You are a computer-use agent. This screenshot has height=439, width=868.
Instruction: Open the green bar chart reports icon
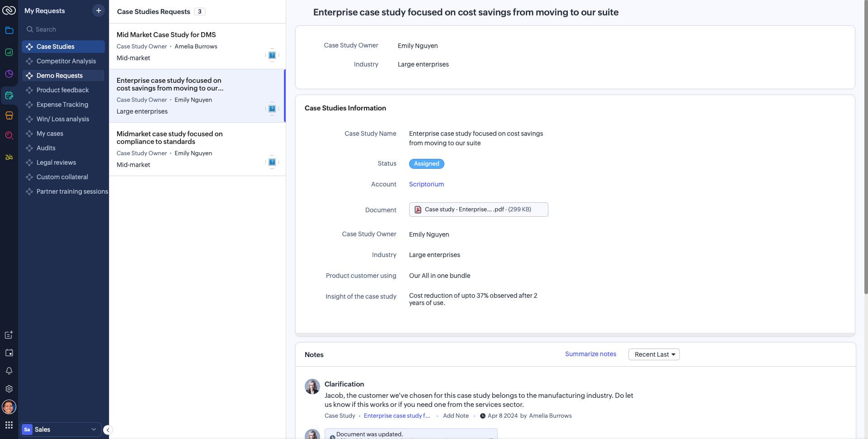(9, 52)
